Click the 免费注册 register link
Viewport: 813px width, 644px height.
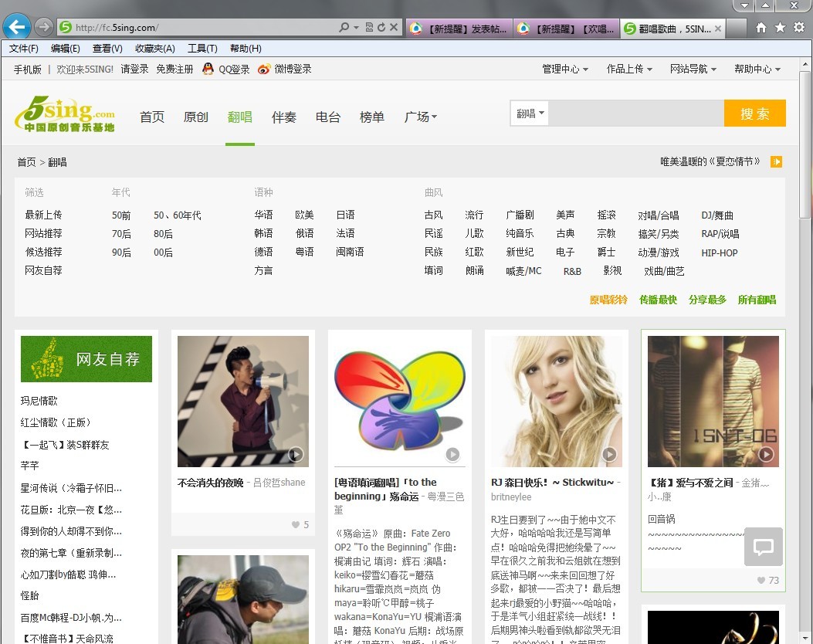click(x=174, y=69)
